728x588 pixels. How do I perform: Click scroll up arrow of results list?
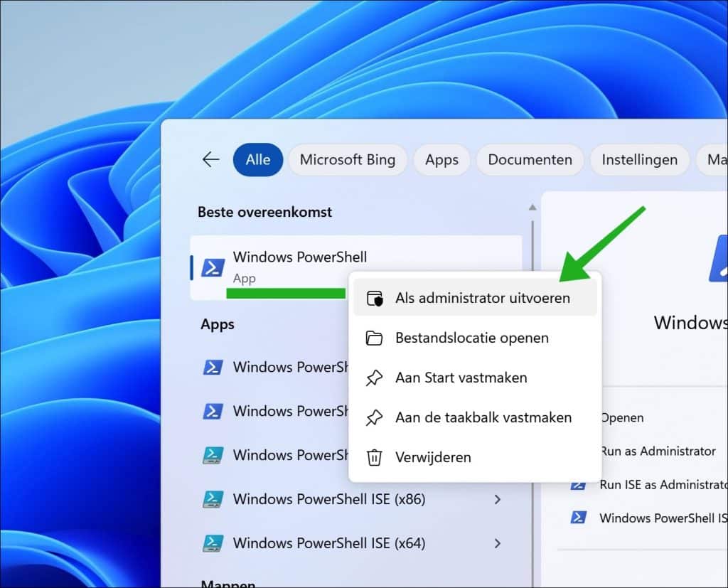coord(532,207)
